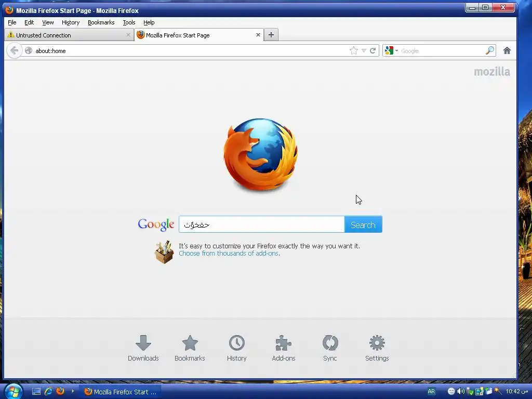Go back with the back arrow
Screen dimensions: 532x399
click(x=14, y=50)
